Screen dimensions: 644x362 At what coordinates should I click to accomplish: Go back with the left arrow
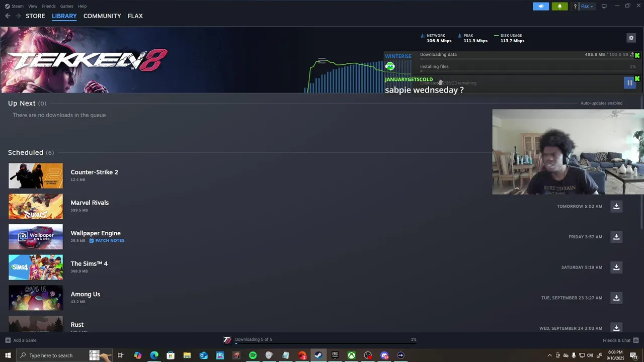click(x=8, y=16)
